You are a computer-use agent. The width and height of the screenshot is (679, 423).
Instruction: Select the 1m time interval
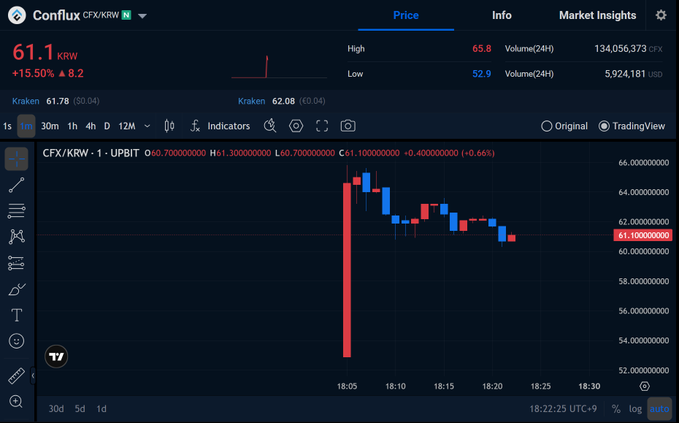26,126
